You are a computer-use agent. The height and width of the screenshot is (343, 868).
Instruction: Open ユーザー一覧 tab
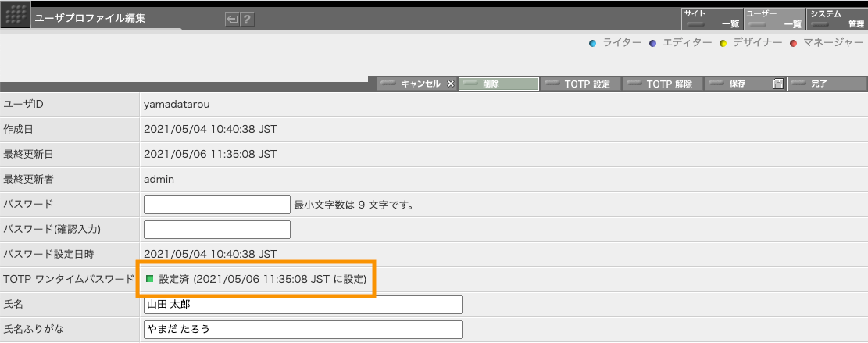tap(774, 19)
